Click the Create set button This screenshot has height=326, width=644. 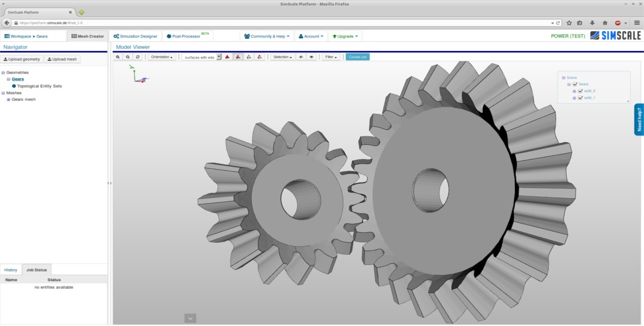(357, 56)
